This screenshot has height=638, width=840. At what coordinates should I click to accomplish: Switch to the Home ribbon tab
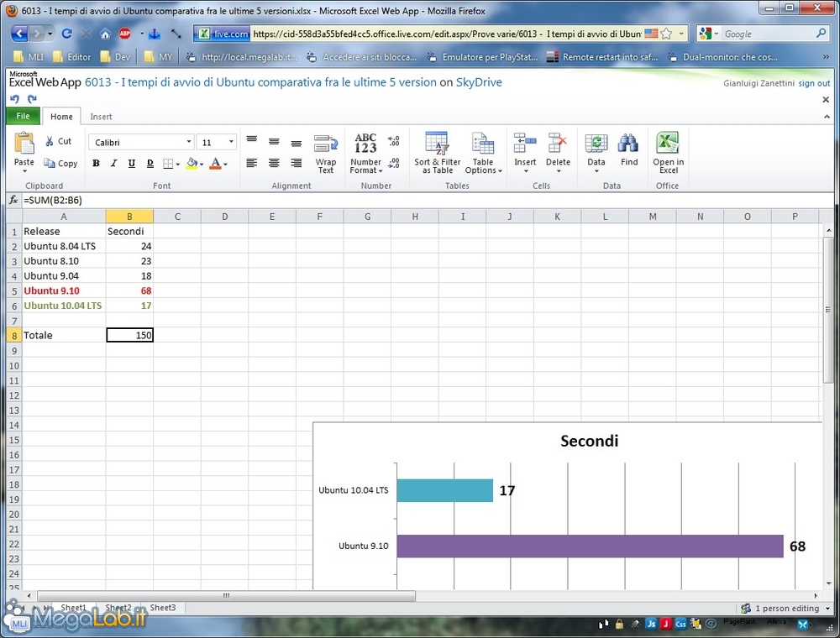[x=61, y=117]
